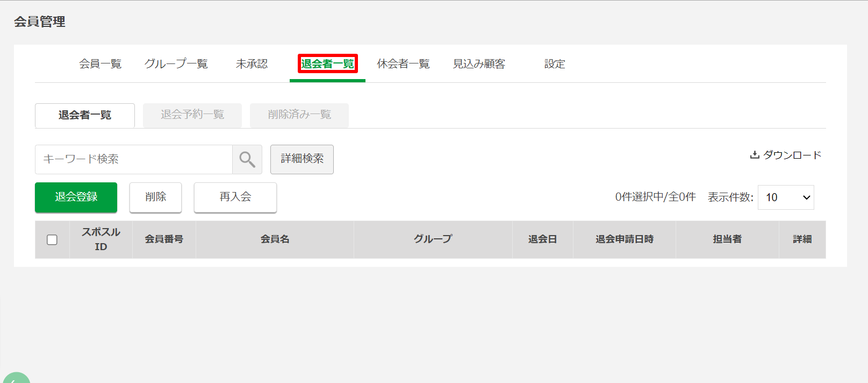Show the 削除済み一覧 sub-tab
The width and height of the screenshot is (868, 383).
pos(299,115)
